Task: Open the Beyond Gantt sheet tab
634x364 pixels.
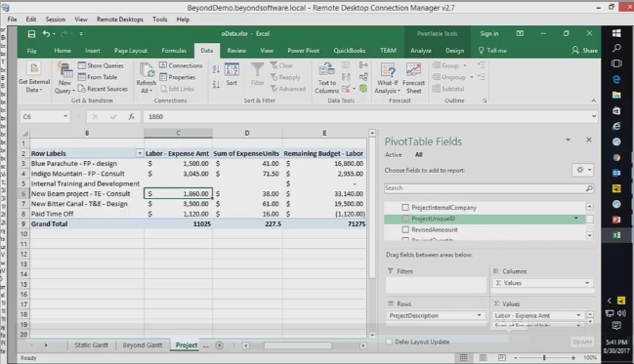Action: coord(143,345)
